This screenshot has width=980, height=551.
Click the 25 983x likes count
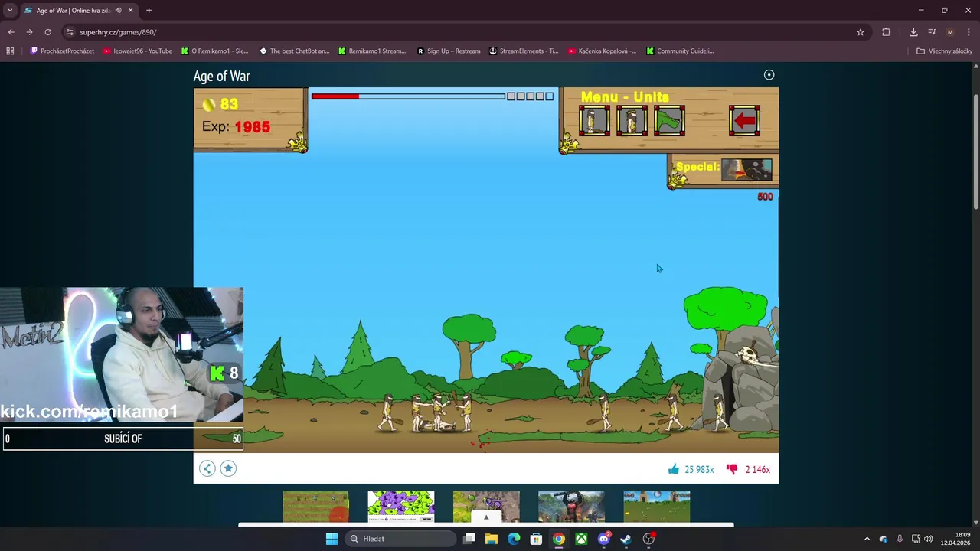coord(699,469)
